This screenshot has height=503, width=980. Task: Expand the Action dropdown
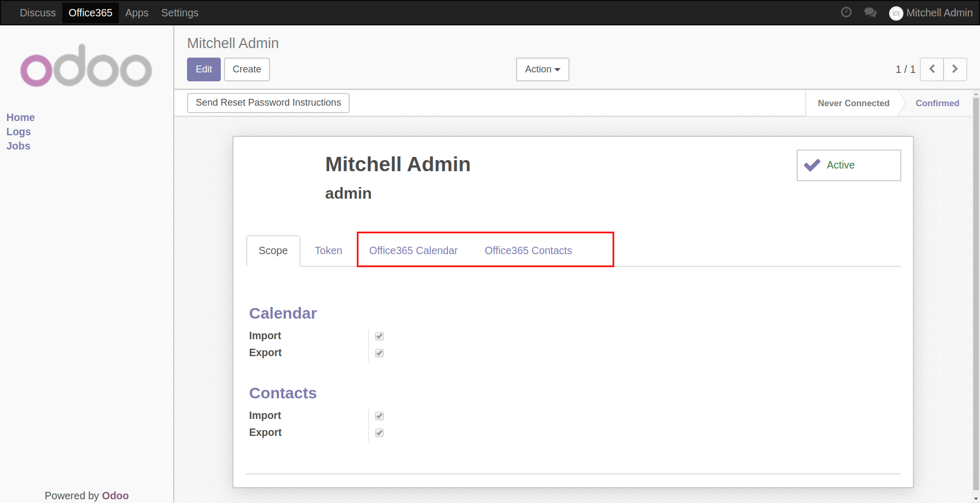(542, 69)
